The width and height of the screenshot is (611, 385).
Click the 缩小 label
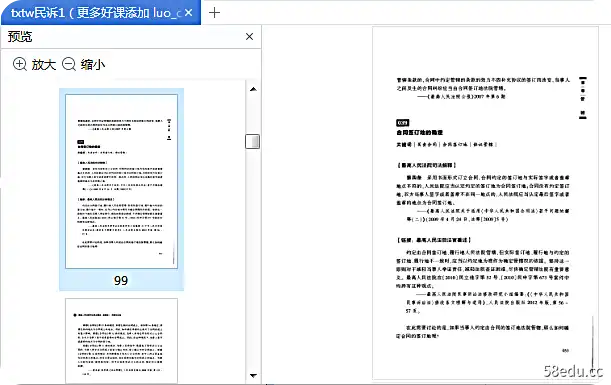[93, 64]
